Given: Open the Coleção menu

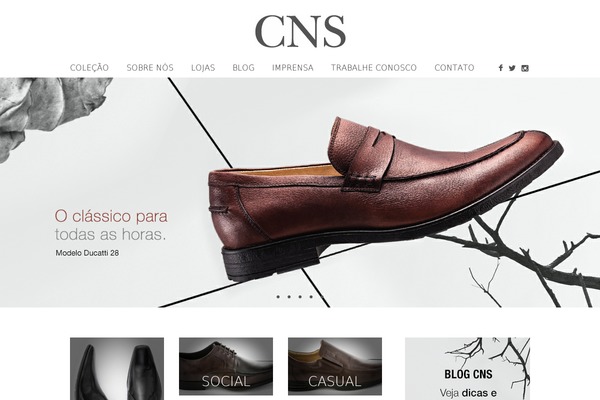Looking at the screenshot, I should coord(89,68).
